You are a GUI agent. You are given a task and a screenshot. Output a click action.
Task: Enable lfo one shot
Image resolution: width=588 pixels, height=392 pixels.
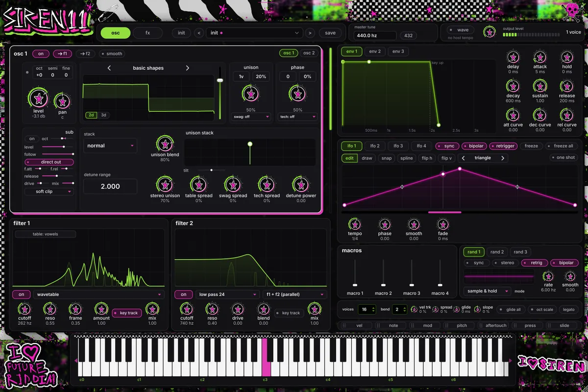[x=563, y=158]
